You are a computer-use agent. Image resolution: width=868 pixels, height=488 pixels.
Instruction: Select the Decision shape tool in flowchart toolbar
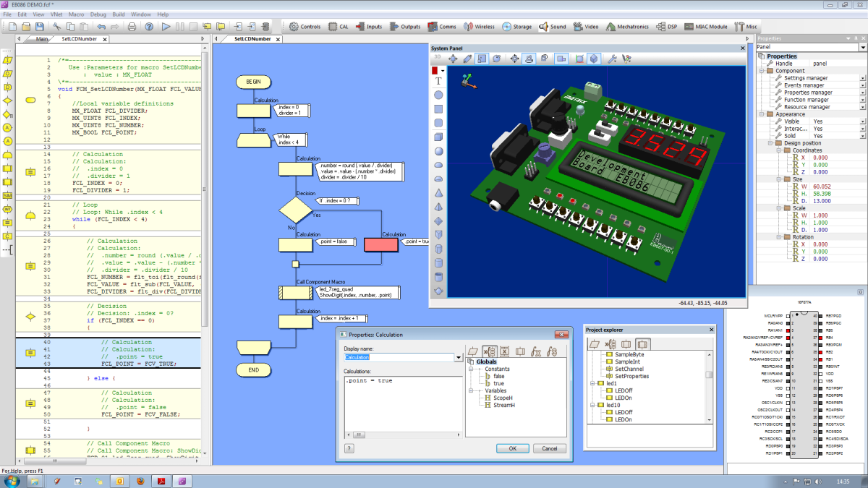pyautogui.click(x=8, y=100)
